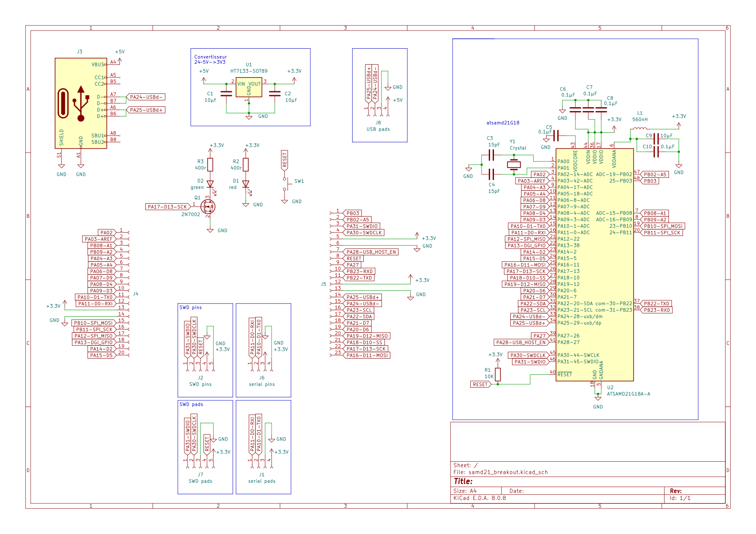This screenshot has height=534, width=756.
Task: Select capacitor C9 10µF symbol
Action: (x=656, y=139)
